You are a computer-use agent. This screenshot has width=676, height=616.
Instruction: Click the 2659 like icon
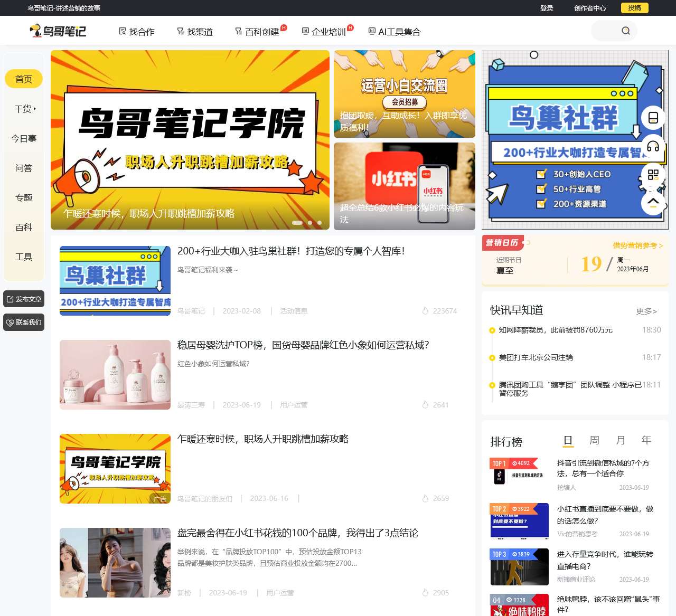point(425,498)
